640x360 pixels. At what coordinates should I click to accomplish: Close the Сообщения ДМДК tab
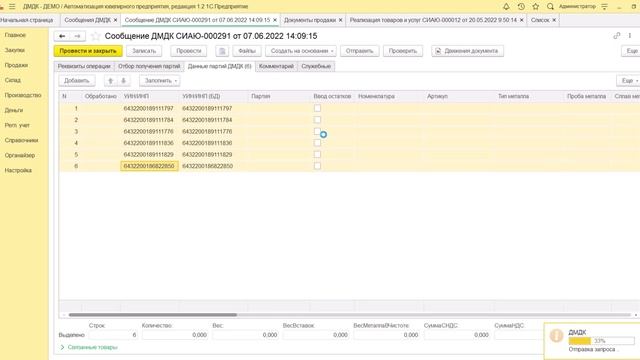pos(116,20)
